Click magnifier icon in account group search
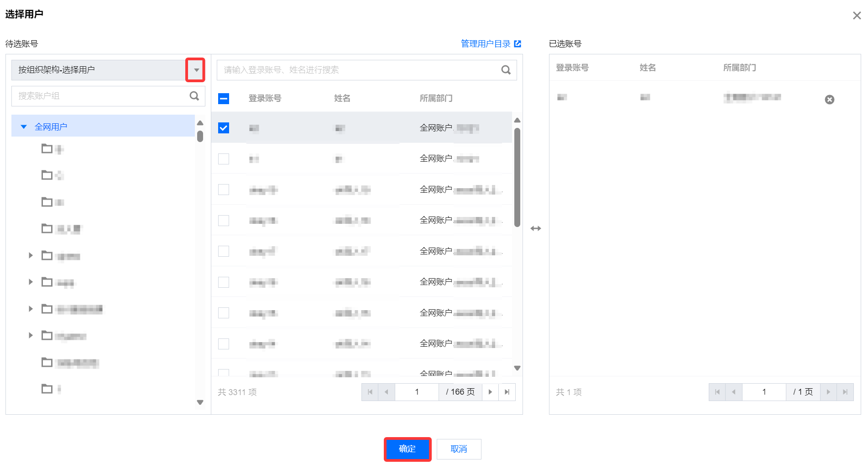868x470 pixels. [194, 96]
